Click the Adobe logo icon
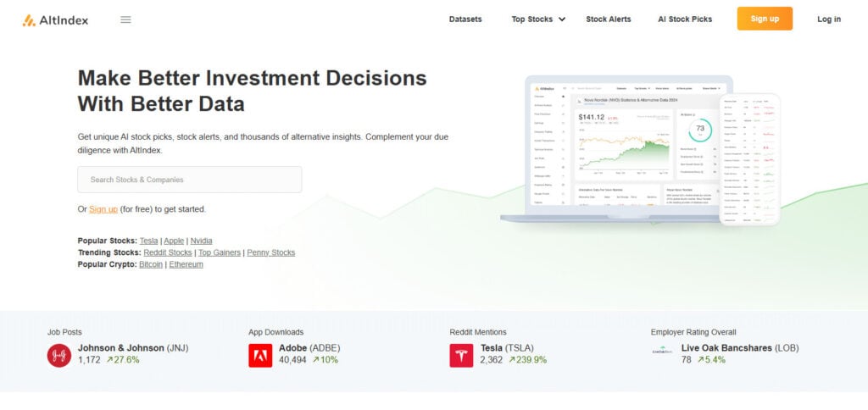The image size is (868, 410). (x=260, y=355)
